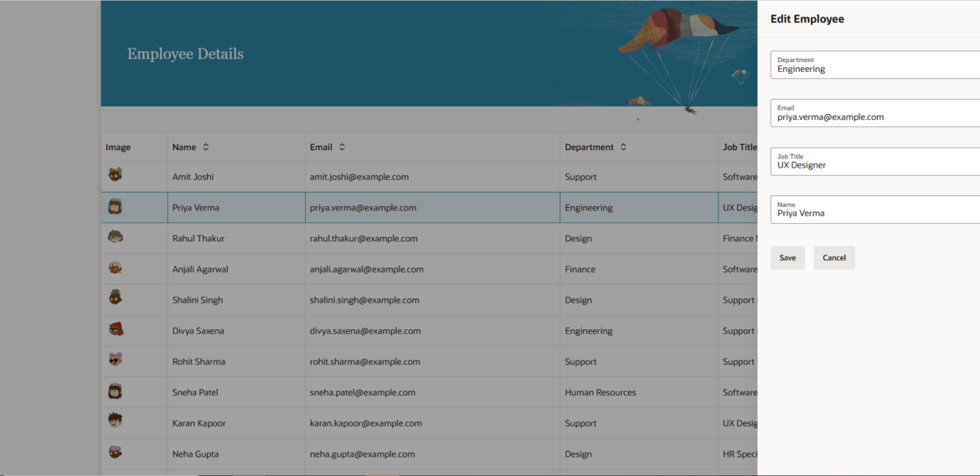
Task: Click Shalini Singh's Design department cell
Action: tap(639, 300)
